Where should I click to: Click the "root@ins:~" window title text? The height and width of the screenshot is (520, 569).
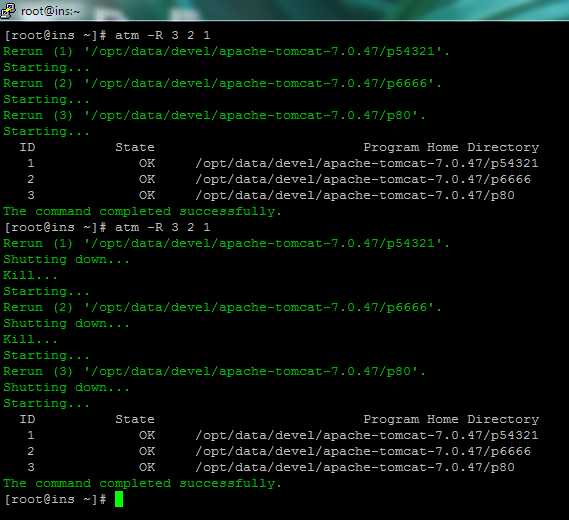click(x=50, y=11)
